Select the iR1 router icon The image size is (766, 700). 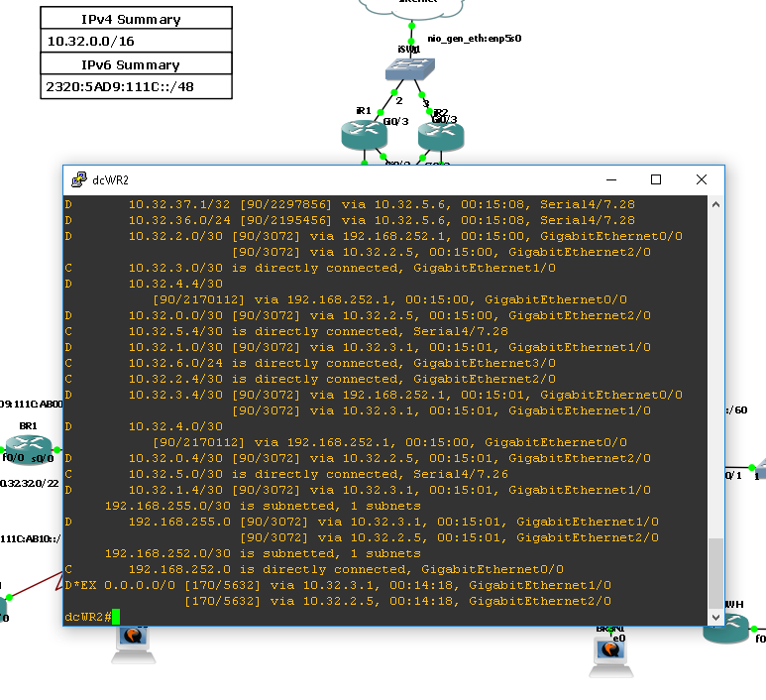(364, 136)
